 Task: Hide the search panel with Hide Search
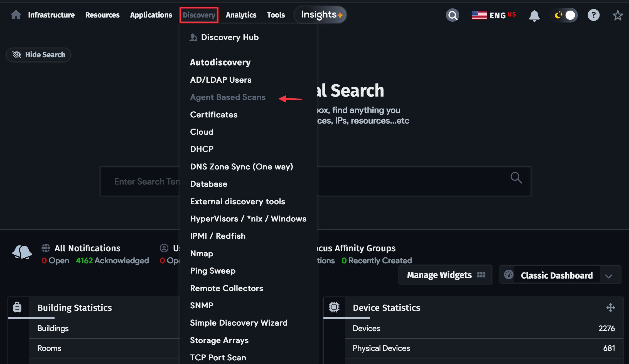click(x=38, y=55)
